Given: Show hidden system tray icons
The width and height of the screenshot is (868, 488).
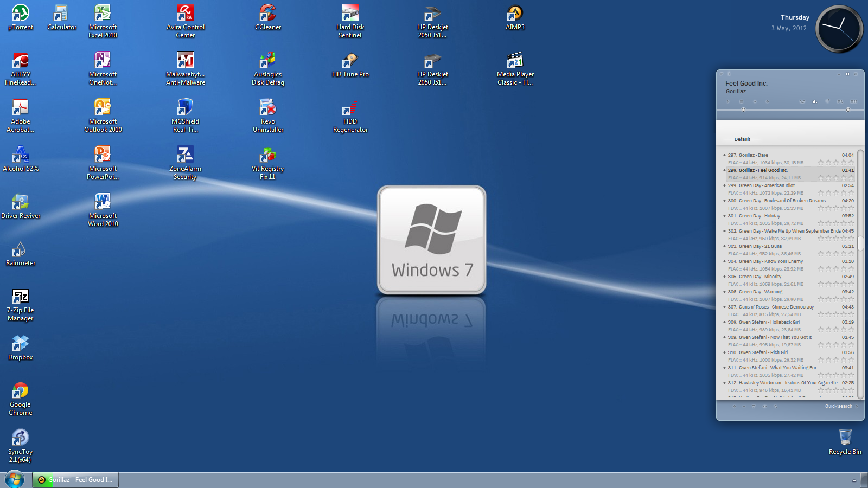Looking at the screenshot, I should click(x=854, y=480).
